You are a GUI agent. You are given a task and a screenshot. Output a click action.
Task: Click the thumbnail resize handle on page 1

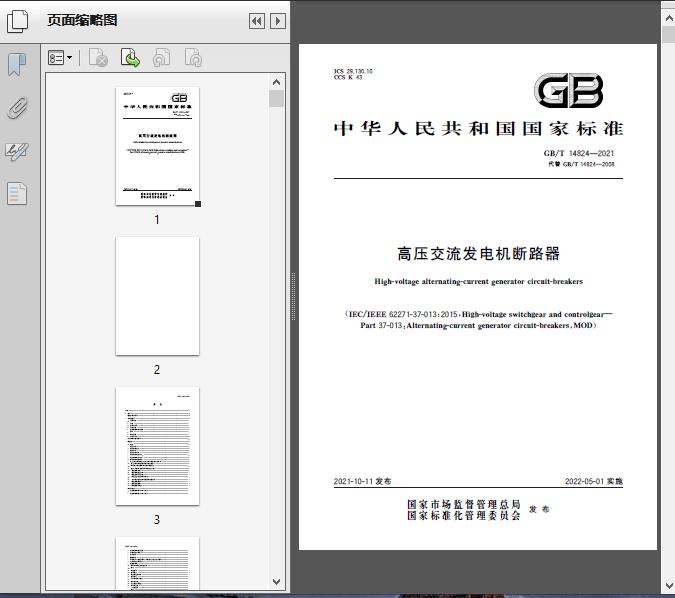click(x=198, y=204)
